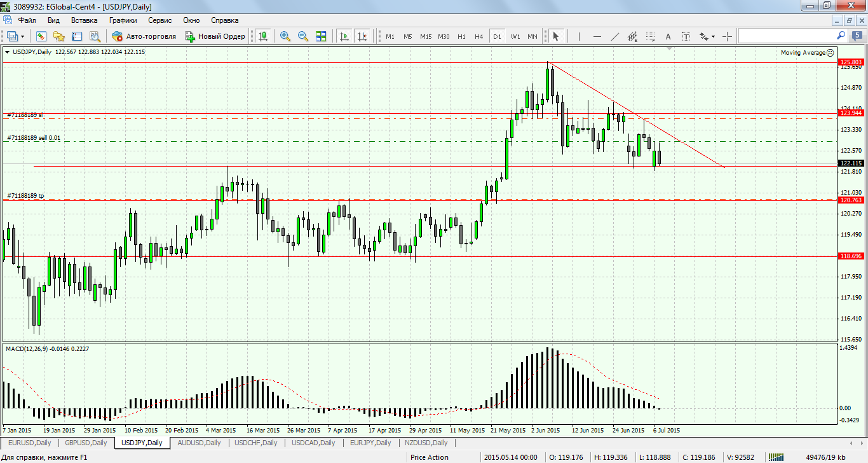Toggle Авто-торговля auto trading

click(x=144, y=36)
